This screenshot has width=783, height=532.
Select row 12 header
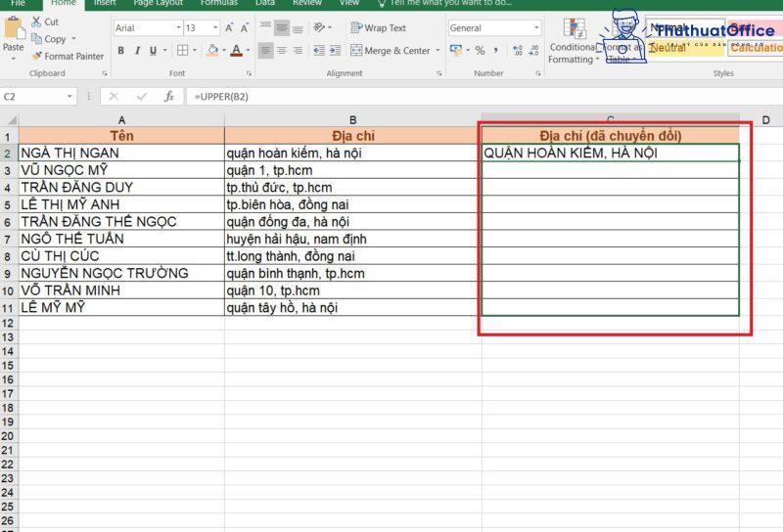click(x=8, y=323)
